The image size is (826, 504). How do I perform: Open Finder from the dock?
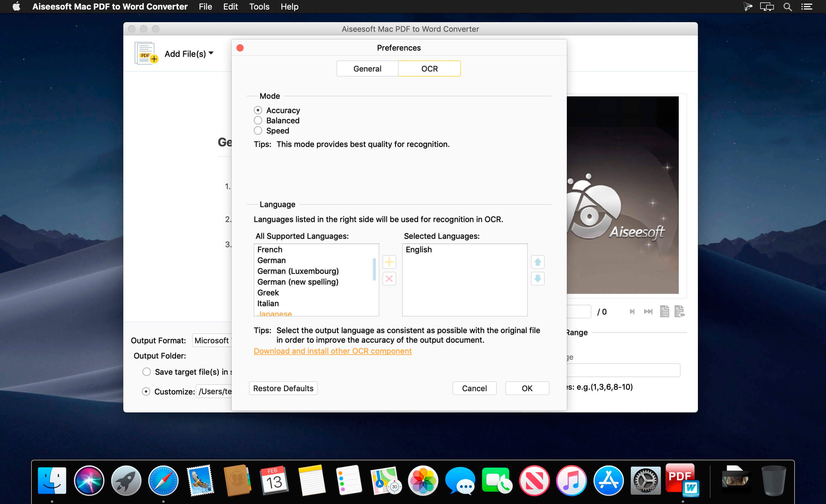(52, 481)
